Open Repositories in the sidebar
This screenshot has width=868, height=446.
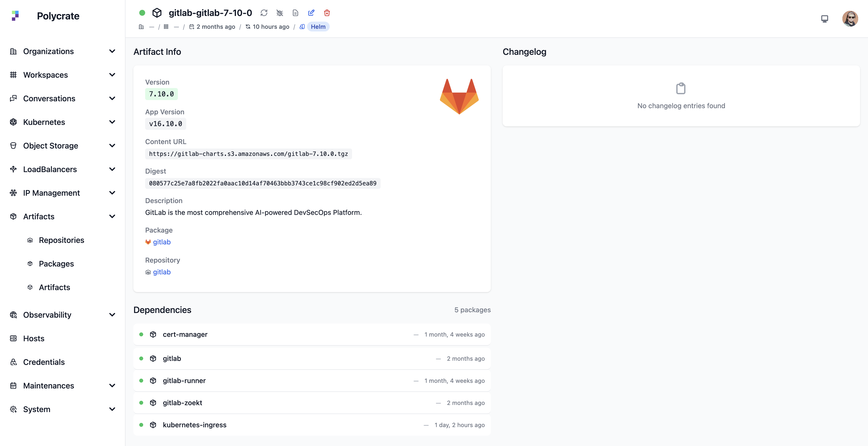coord(62,240)
